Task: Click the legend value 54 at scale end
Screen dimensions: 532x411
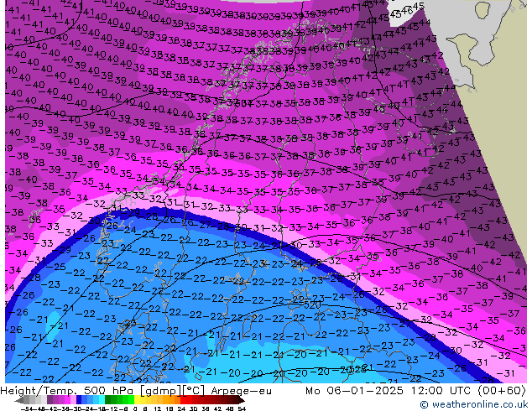Action: (242, 408)
